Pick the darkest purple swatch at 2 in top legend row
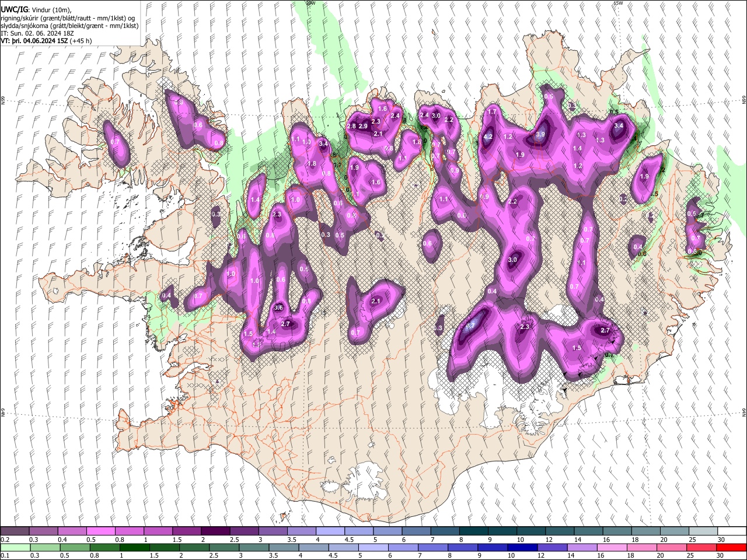 [215, 531]
